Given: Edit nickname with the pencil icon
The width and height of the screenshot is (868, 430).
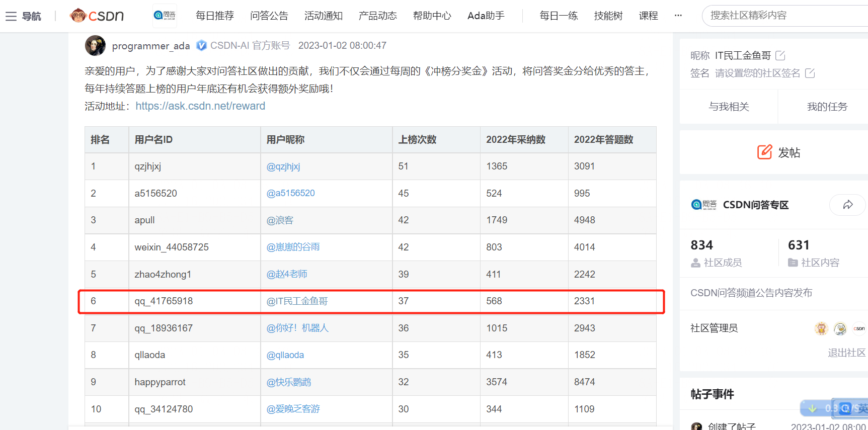Looking at the screenshot, I should [x=780, y=55].
